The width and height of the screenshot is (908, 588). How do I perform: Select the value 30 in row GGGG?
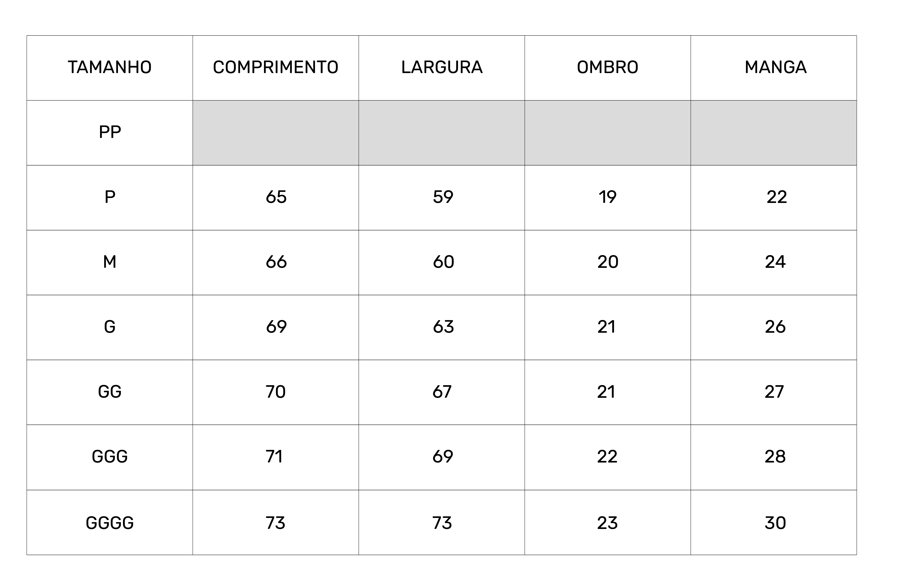775,523
